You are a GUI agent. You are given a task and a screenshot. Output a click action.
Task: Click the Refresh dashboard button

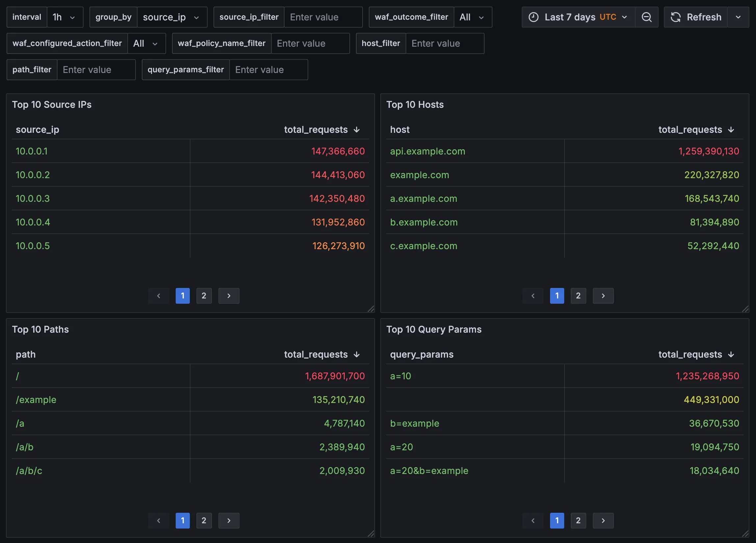coord(696,17)
